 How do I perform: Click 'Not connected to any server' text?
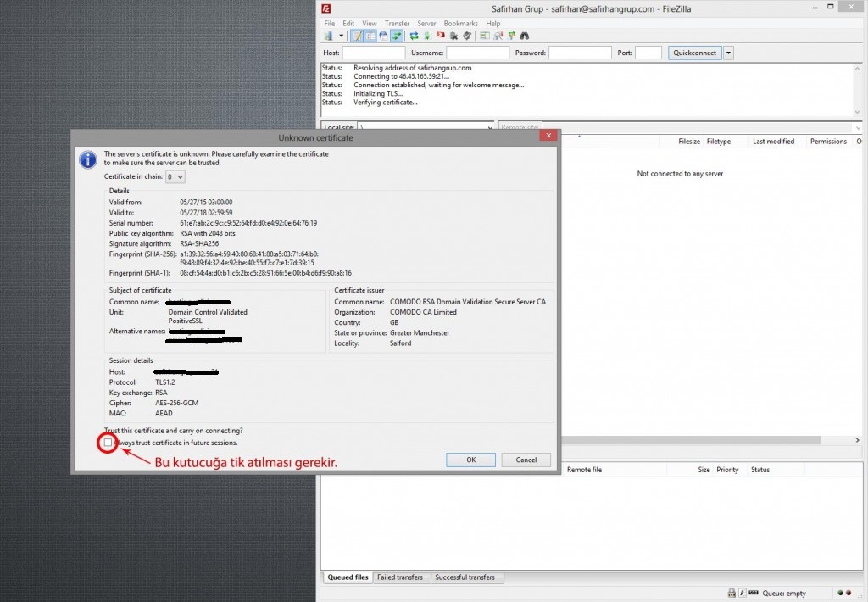pos(680,173)
